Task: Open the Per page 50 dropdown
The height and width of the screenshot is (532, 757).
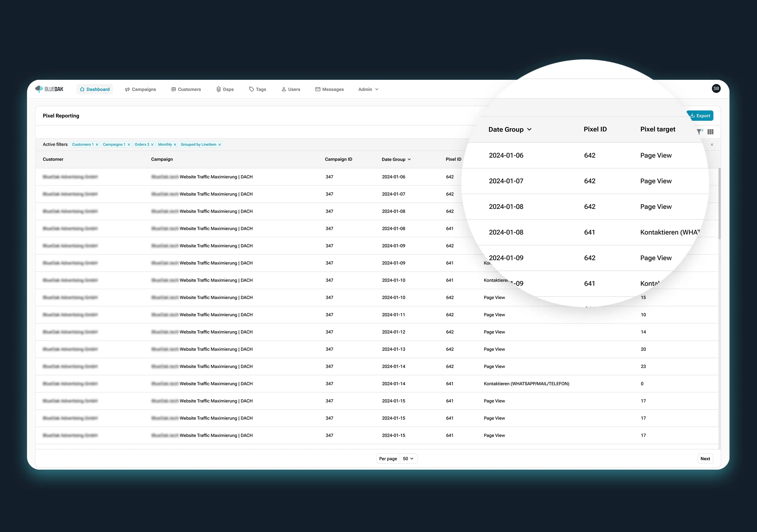Action: pyautogui.click(x=408, y=458)
